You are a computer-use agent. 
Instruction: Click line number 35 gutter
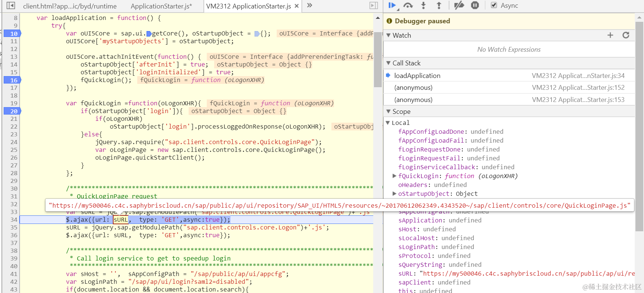(14, 227)
